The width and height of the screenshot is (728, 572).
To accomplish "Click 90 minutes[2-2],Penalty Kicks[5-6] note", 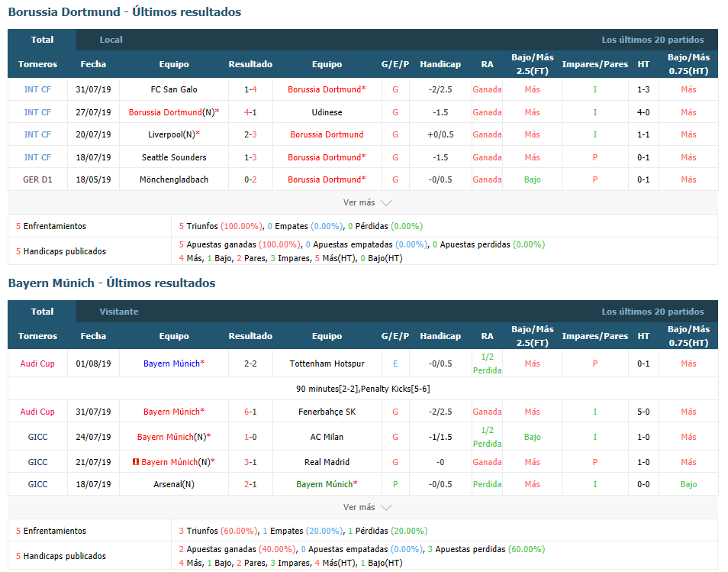I will (x=363, y=389).
